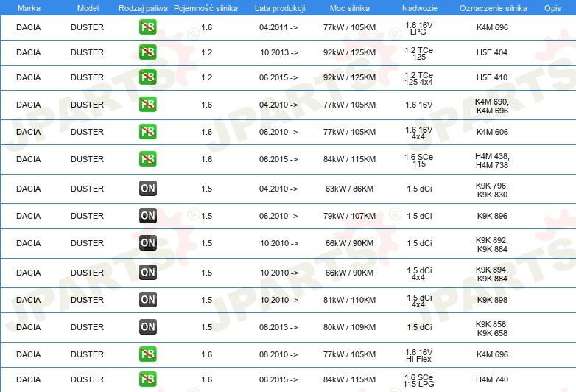
Task: Select engine code H5F 410
Action: point(492,77)
